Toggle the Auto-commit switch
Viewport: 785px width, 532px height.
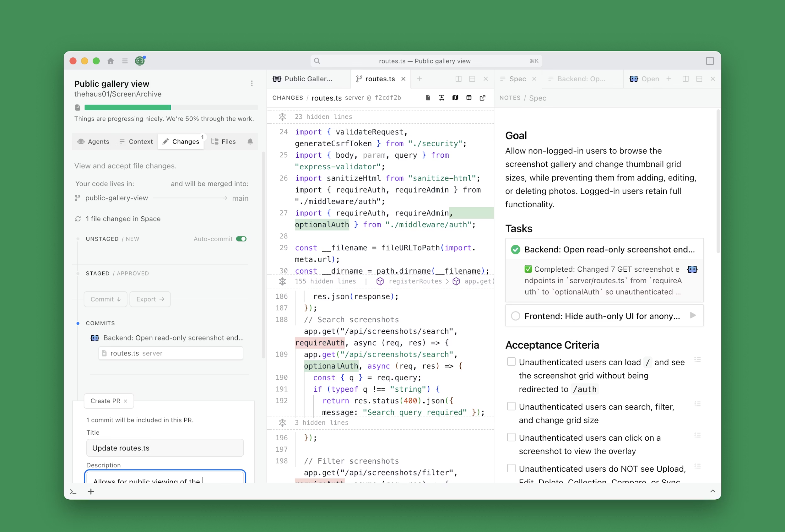coord(241,239)
